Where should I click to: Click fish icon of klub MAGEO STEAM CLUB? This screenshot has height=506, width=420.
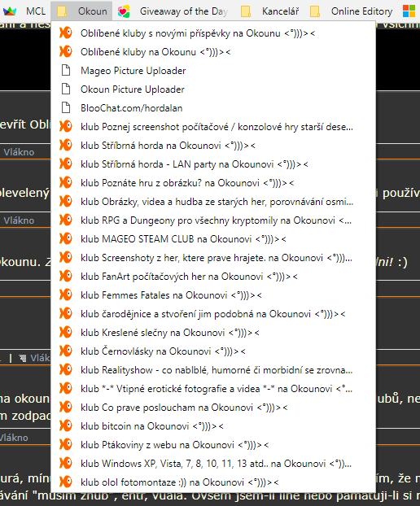point(66,239)
